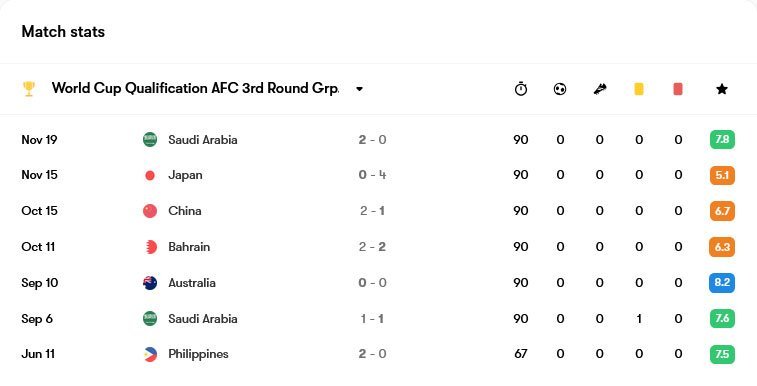The height and width of the screenshot is (386, 757).
Task: Click the gold trophy competition icon
Action: (29, 89)
